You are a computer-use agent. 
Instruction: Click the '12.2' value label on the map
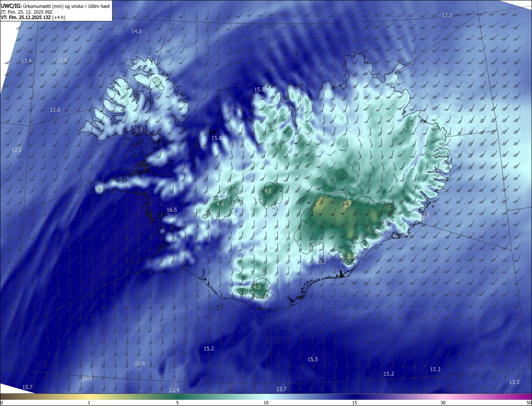click(x=16, y=150)
